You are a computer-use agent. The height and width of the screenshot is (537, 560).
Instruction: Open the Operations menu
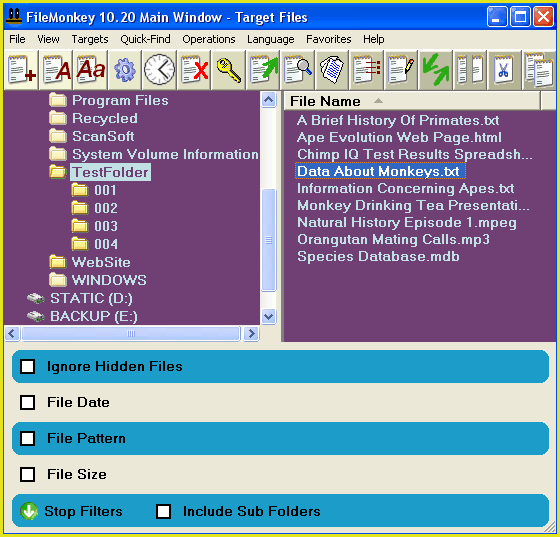point(209,39)
